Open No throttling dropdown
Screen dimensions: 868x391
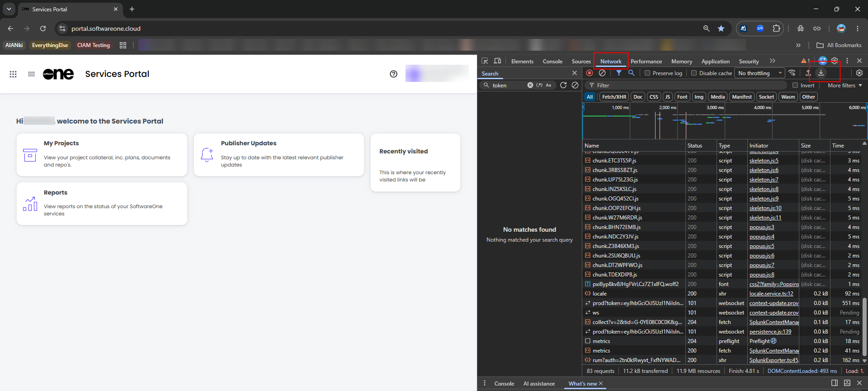pos(760,73)
